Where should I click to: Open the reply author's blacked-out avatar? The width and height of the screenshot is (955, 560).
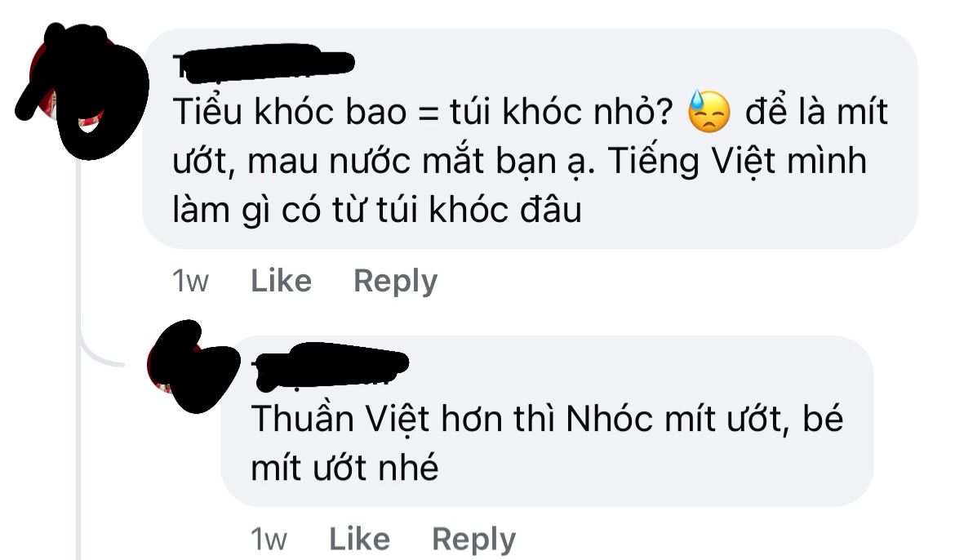193,367
